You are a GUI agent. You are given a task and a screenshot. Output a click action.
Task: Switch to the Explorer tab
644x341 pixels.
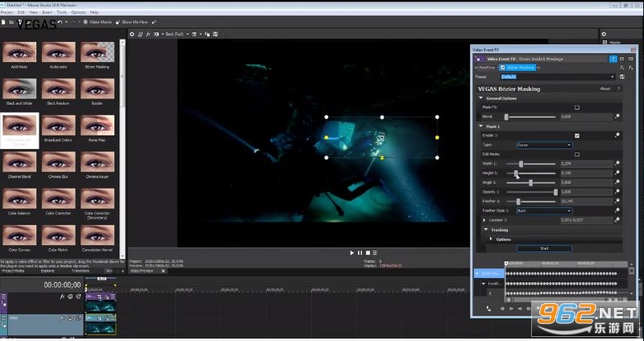48,271
